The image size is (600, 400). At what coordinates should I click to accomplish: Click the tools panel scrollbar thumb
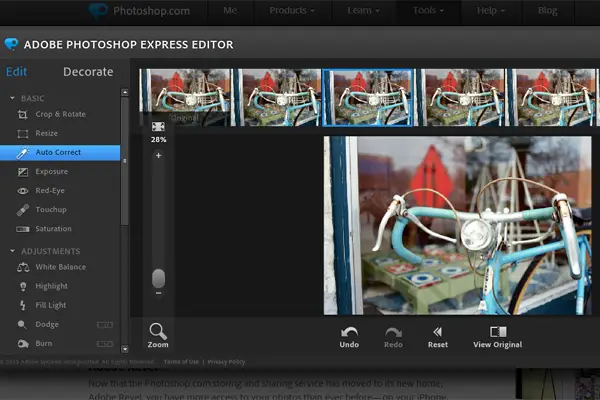click(125, 161)
